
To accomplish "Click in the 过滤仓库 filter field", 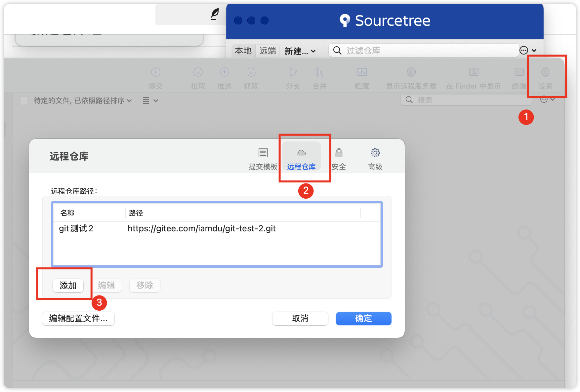I will coord(424,50).
